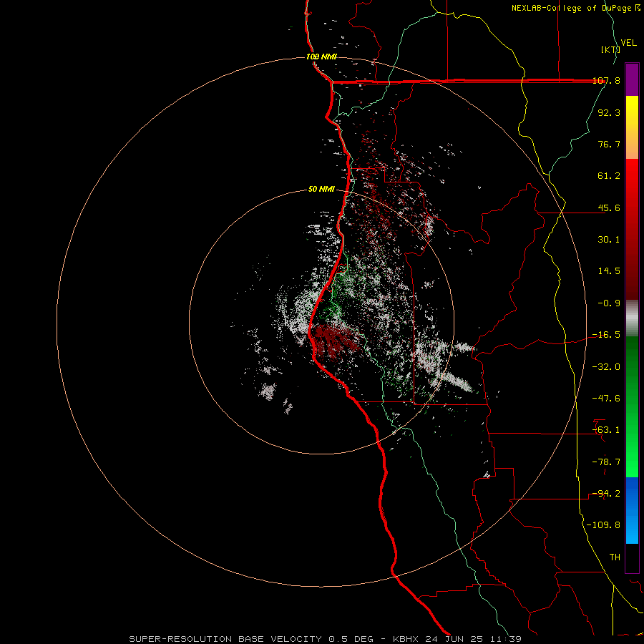Click the -32.0 legend value

click(x=606, y=367)
